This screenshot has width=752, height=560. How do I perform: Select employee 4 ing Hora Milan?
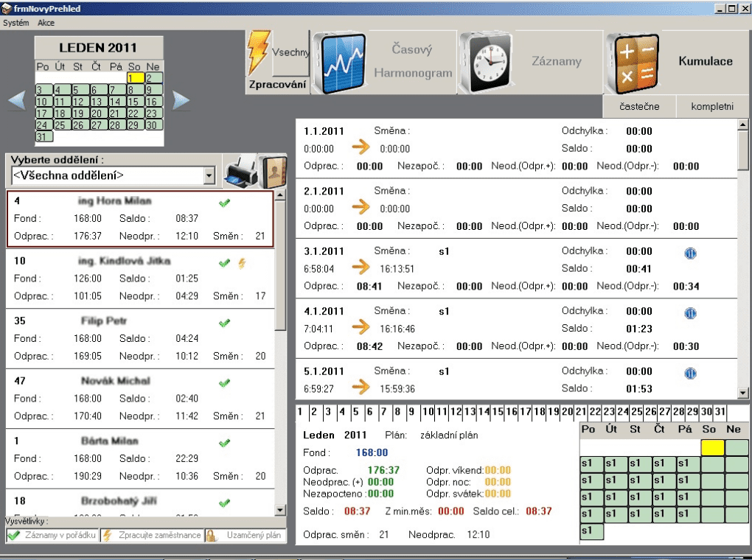point(140,219)
